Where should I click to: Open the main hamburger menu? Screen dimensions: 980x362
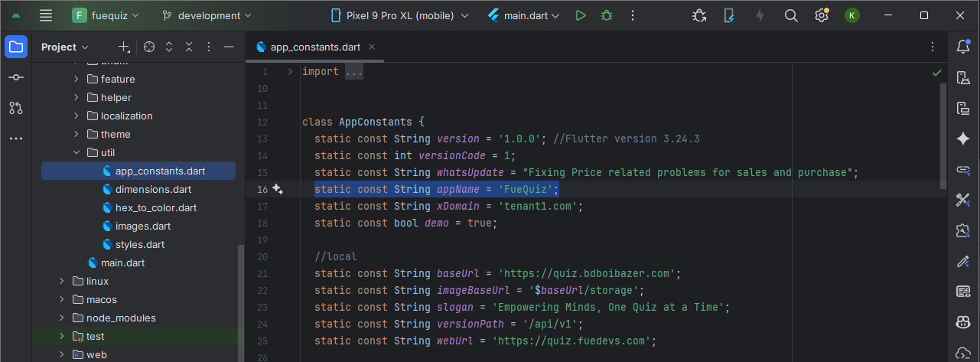pos(46,15)
